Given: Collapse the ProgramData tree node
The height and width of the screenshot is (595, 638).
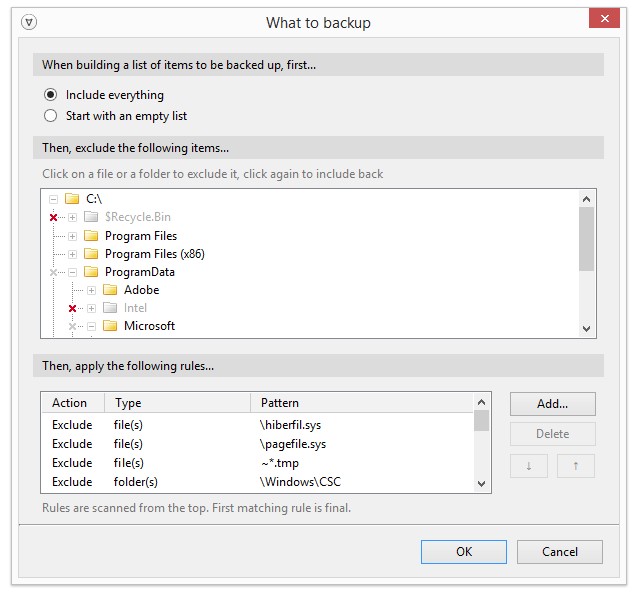Looking at the screenshot, I should (72, 272).
